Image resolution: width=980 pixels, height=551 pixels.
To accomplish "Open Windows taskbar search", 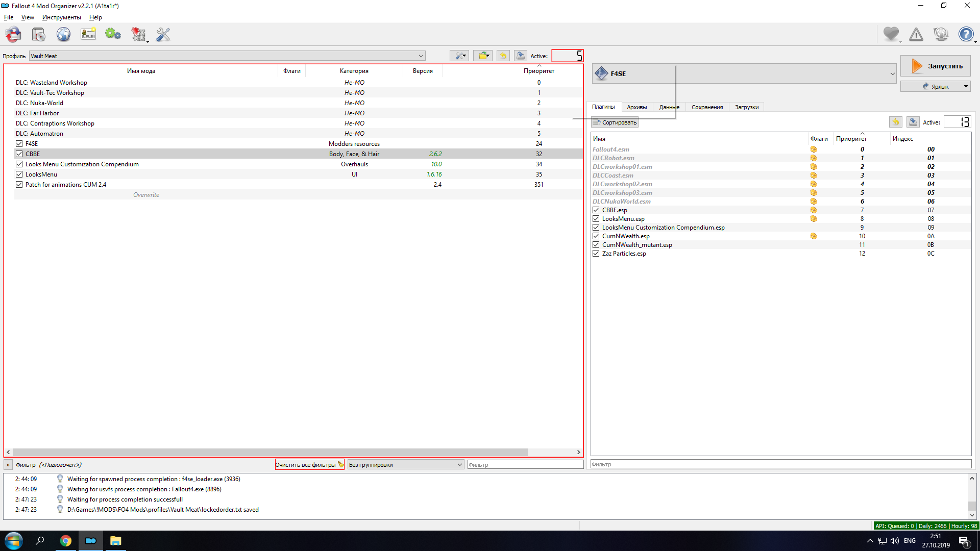I will (x=40, y=541).
